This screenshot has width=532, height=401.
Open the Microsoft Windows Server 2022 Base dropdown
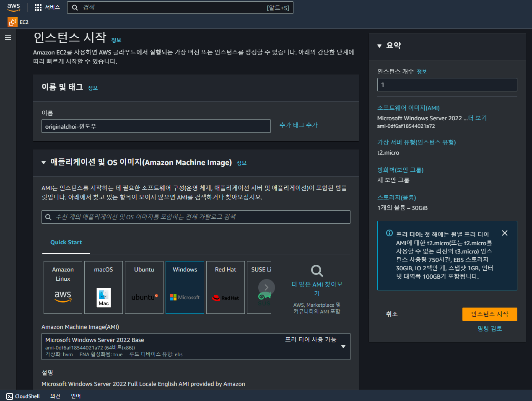(x=196, y=347)
